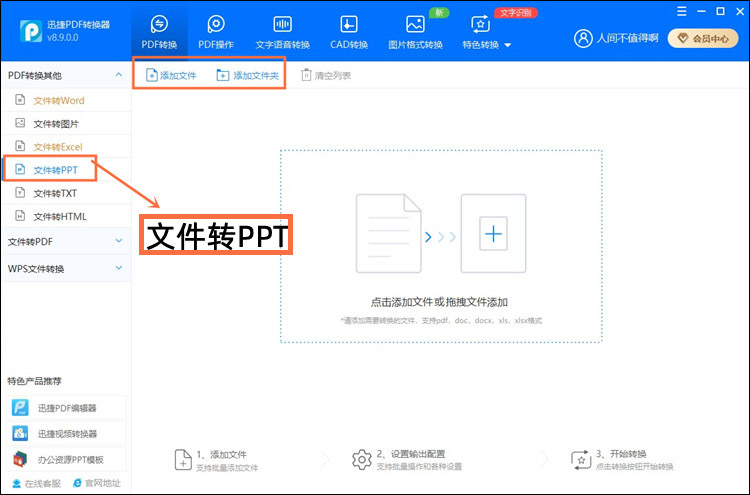Click the trash icon next to 清空列表
The image size is (750, 495).
306,75
